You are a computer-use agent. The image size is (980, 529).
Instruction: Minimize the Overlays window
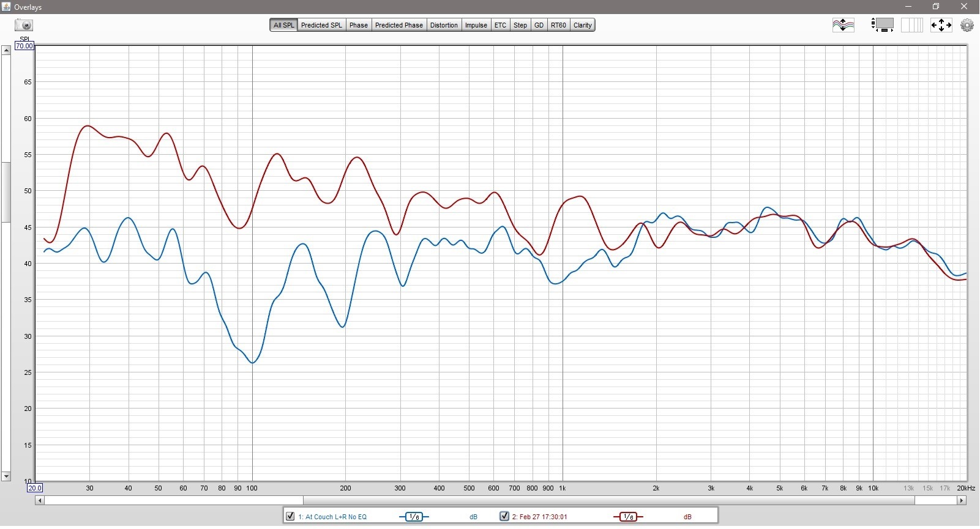tap(908, 7)
